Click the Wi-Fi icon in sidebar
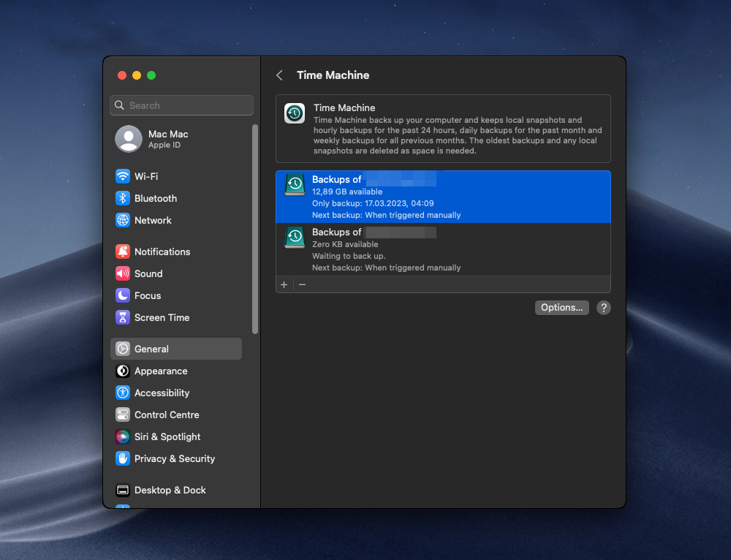The width and height of the screenshot is (731, 560). pyautogui.click(x=123, y=176)
